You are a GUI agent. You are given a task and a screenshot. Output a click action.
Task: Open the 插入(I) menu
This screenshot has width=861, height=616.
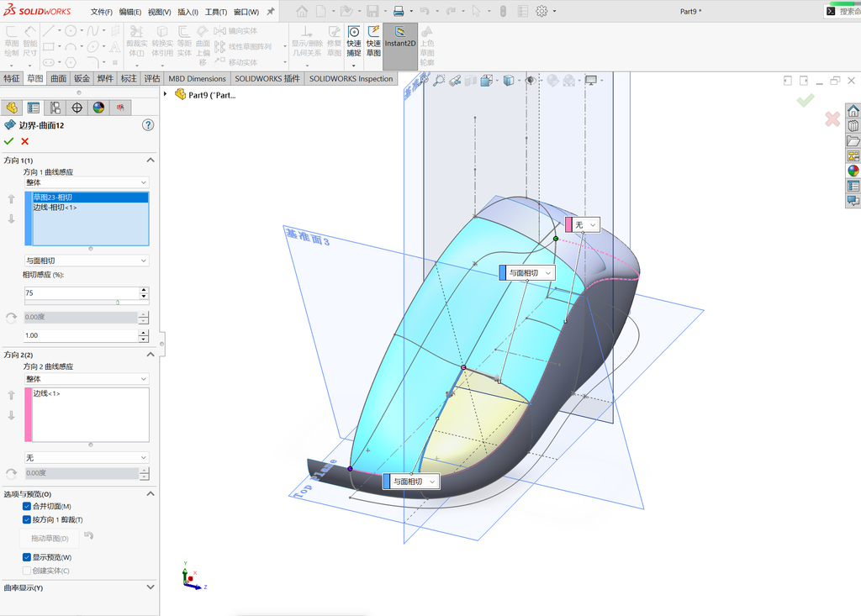tap(188, 12)
